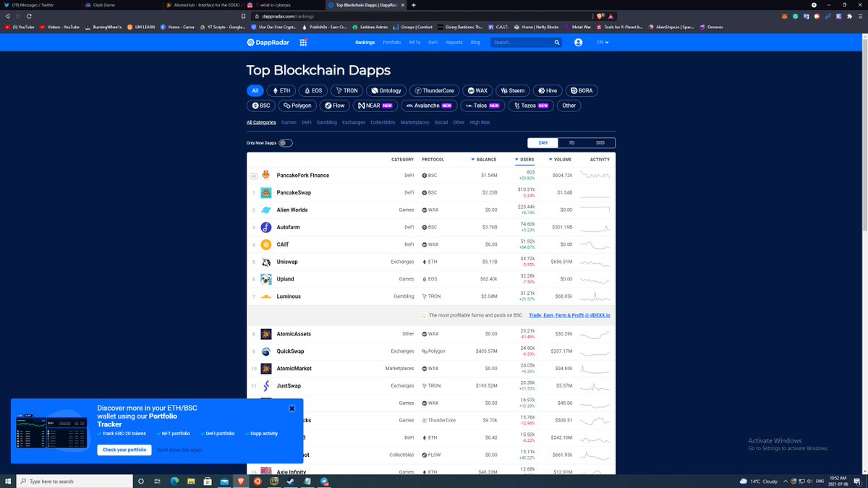Open the YouTube bookmark
Screen dimensions: 868x488
tap(20, 27)
